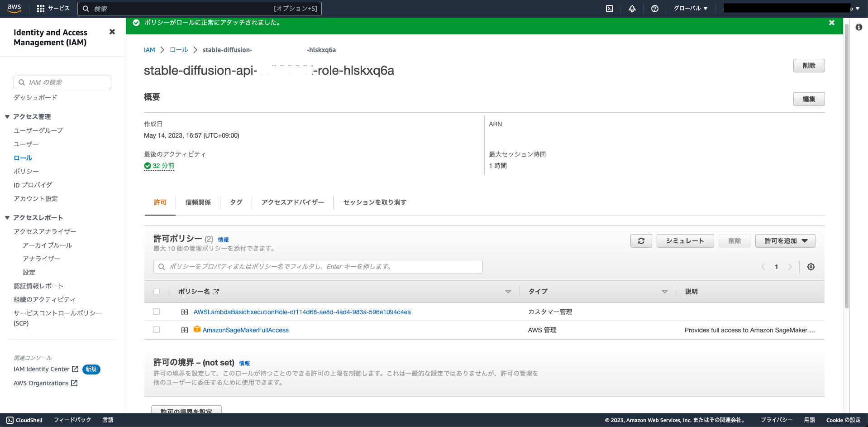Click the 編集 summary button
This screenshot has width=868, height=427.
coord(809,99)
